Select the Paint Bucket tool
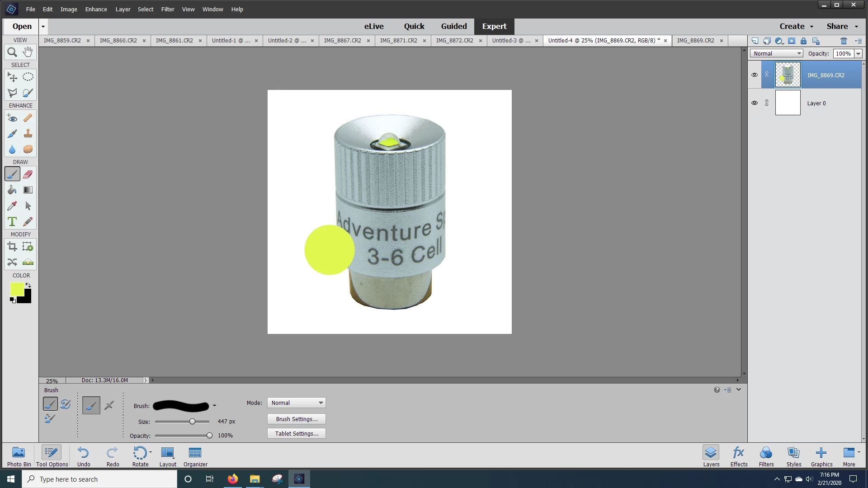Viewport: 868px width, 488px height. [x=12, y=190]
